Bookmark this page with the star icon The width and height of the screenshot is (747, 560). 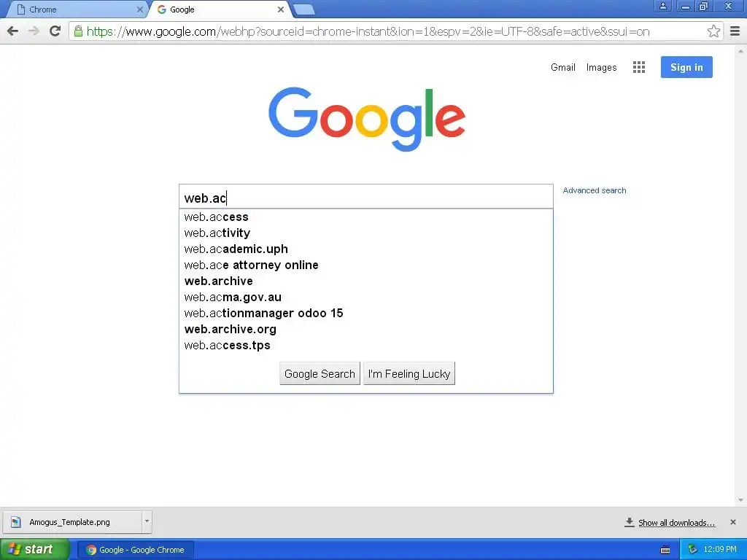pos(713,31)
